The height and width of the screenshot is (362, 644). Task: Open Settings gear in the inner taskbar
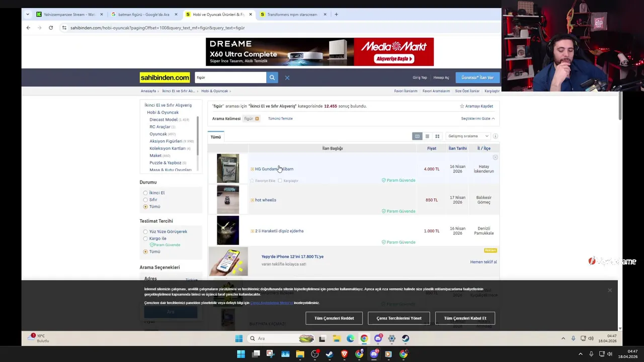click(391, 338)
